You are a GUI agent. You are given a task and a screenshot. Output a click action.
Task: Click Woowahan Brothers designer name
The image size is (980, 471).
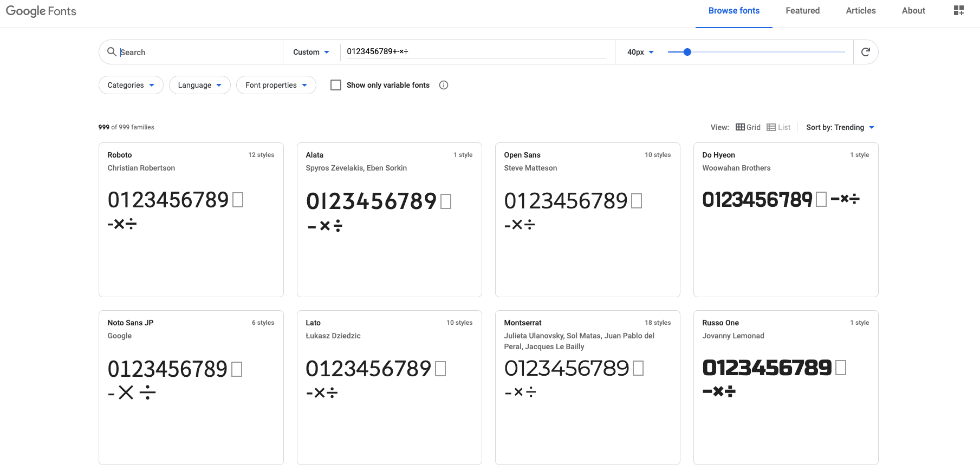[x=736, y=168]
